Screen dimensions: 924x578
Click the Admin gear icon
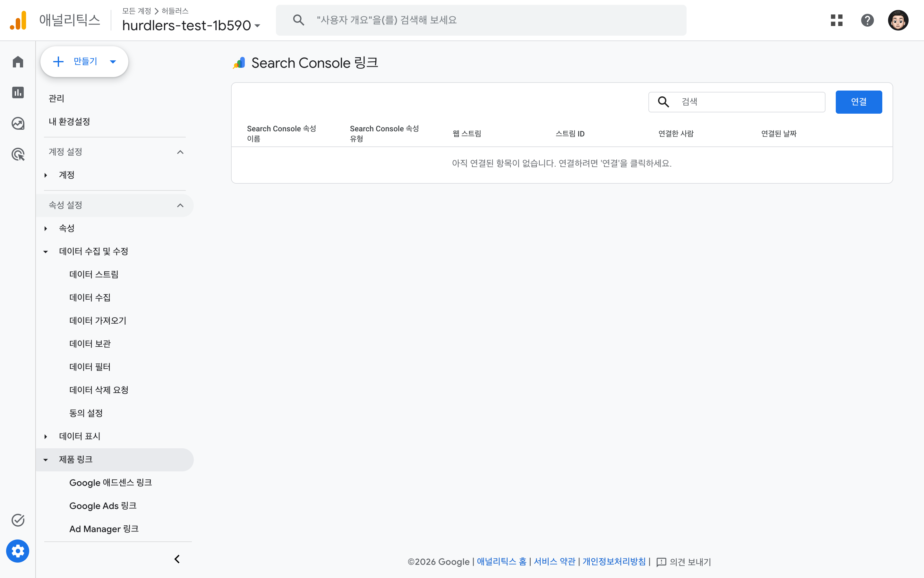coord(18,551)
